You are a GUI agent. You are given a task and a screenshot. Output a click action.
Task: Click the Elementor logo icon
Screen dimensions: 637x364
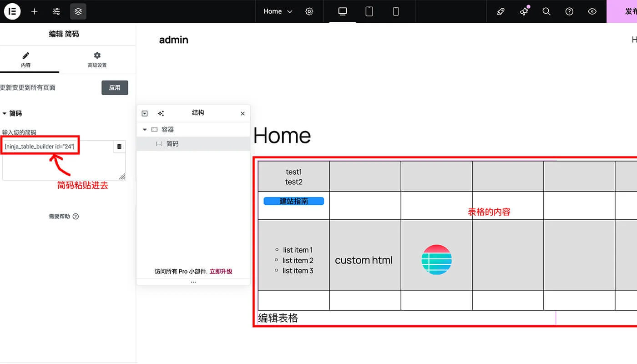click(12, 11)
